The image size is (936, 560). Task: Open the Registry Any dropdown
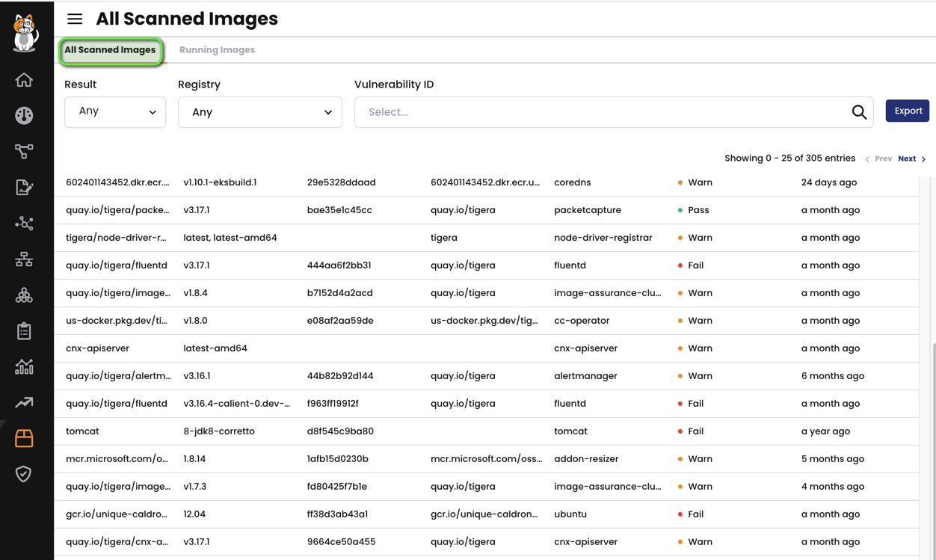coord(260,112)
